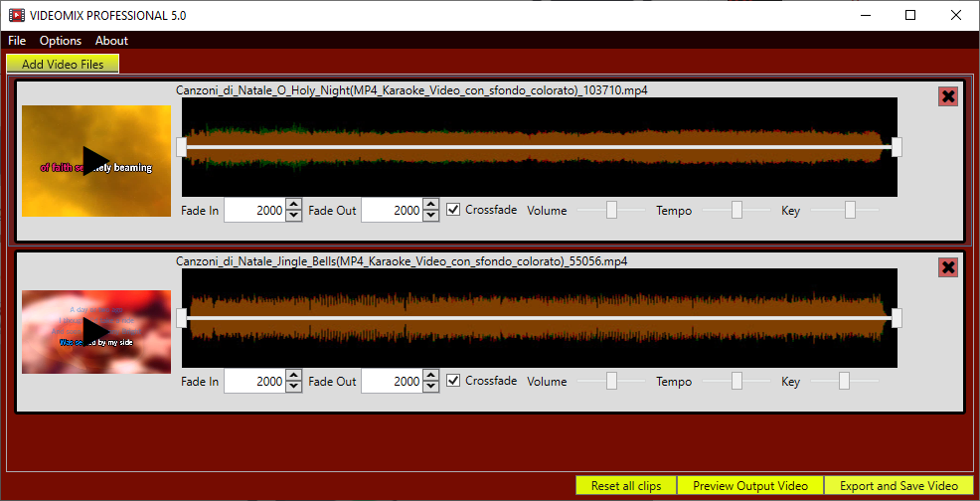The width and height of the screenshot is (980, 501).
Task: Remove the O Holy Night clip
Action: coord(948,96)
